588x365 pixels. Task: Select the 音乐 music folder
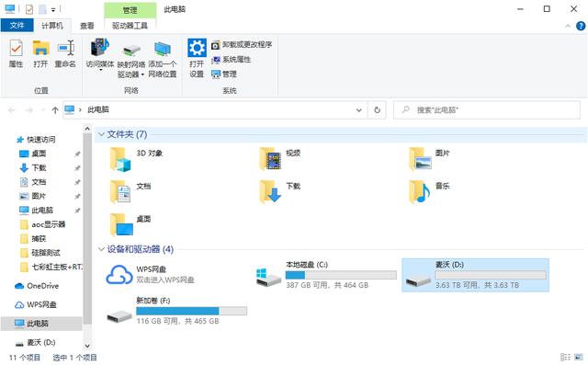[430, 191]
